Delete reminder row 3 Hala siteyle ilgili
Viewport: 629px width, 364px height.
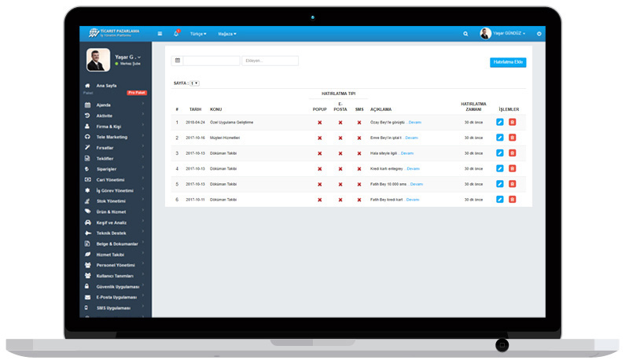[x=513, y=153]
